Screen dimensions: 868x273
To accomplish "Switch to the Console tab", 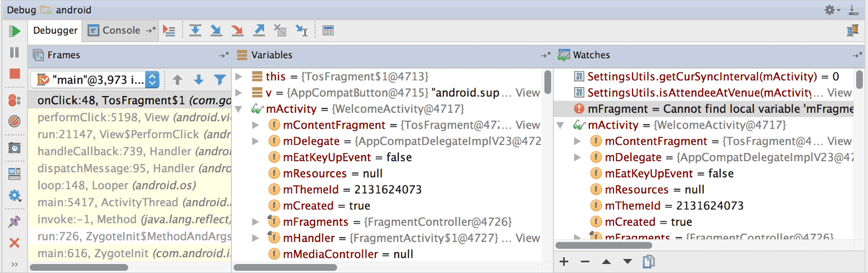I will point(121,30).
